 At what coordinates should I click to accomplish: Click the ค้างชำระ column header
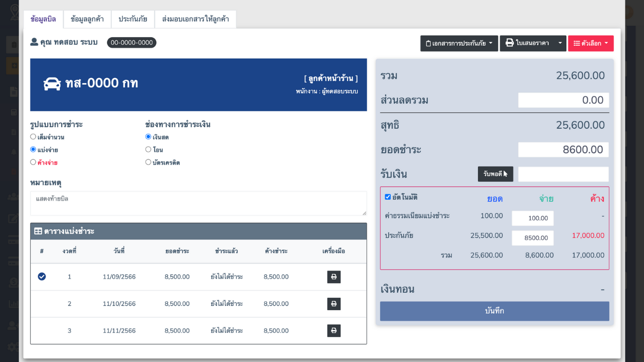(x=276, y=251)
